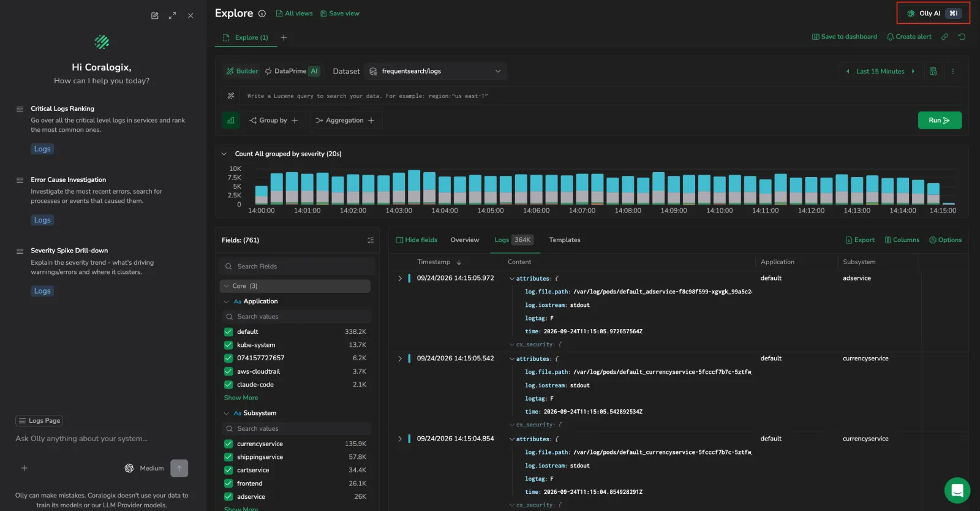Image resolution: width=980 pixels, height=511 pixels.
Task: Open All views
Action: point(294,13)
